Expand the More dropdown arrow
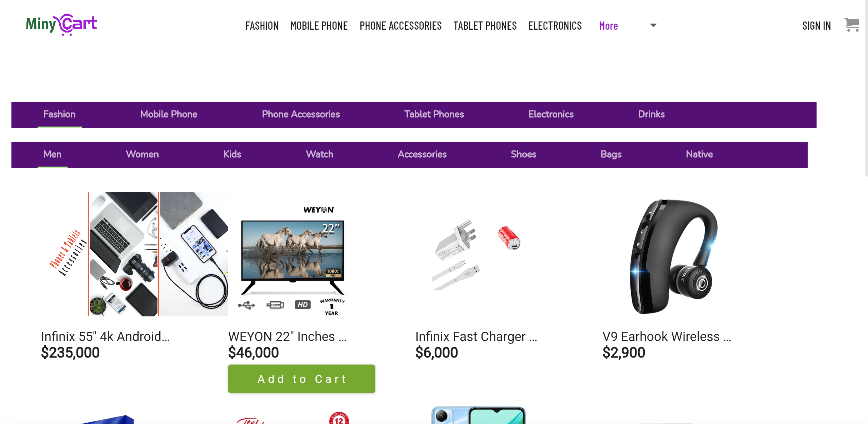The height and width of the screenshot is (424, 868). pos(653,25)
